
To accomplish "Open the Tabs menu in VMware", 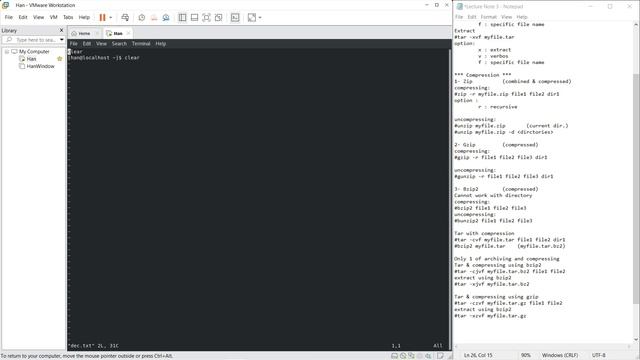I will click(x=68, y=17).
